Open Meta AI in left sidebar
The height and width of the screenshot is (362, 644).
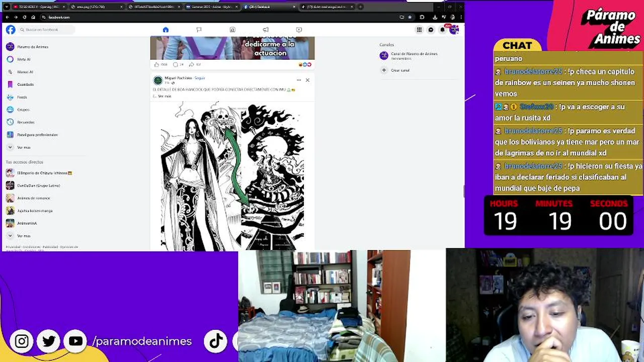(18, 59)
